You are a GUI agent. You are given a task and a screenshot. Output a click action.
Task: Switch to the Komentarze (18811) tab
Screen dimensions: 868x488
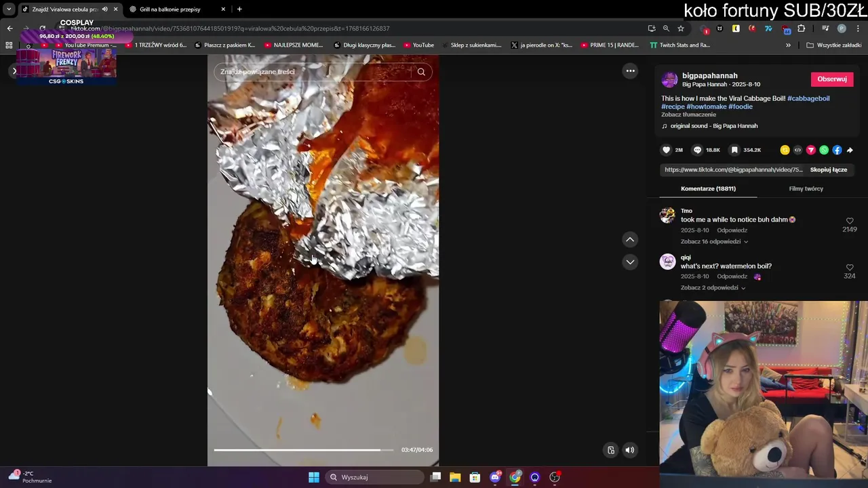coord(708,188)
